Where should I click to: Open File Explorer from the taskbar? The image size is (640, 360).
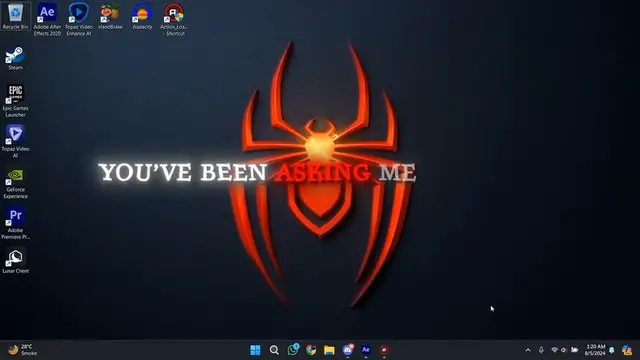[x=329, y=350]
